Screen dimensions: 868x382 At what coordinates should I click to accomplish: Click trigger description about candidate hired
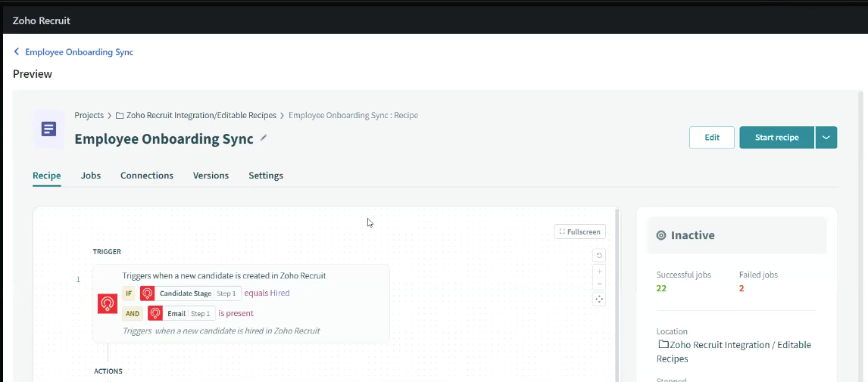point(221,331)
